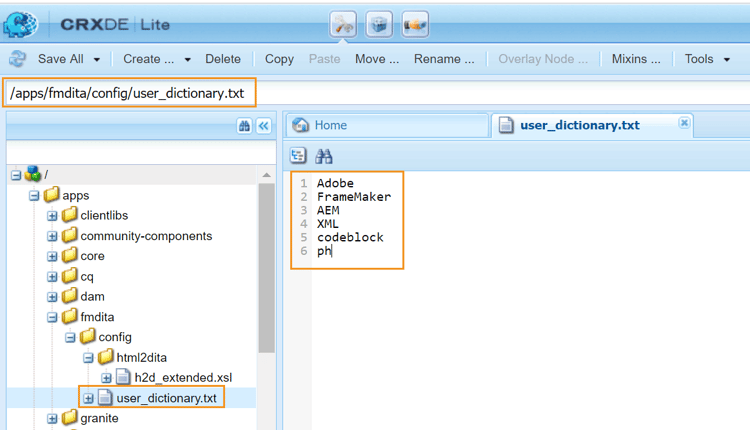Expand the dam folder
Image resolution: width=750 pixels, height=430 pixels.
point(52,297)
